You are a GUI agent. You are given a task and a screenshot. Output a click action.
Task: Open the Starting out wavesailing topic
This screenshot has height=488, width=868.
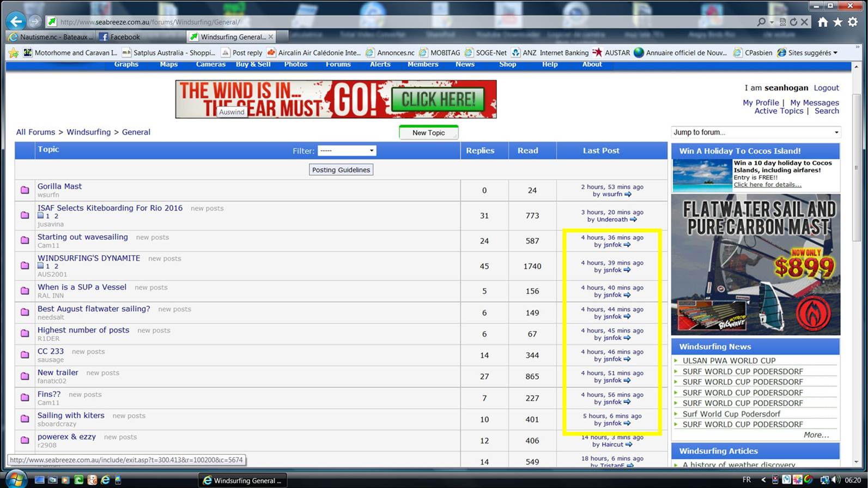[83, 237]
